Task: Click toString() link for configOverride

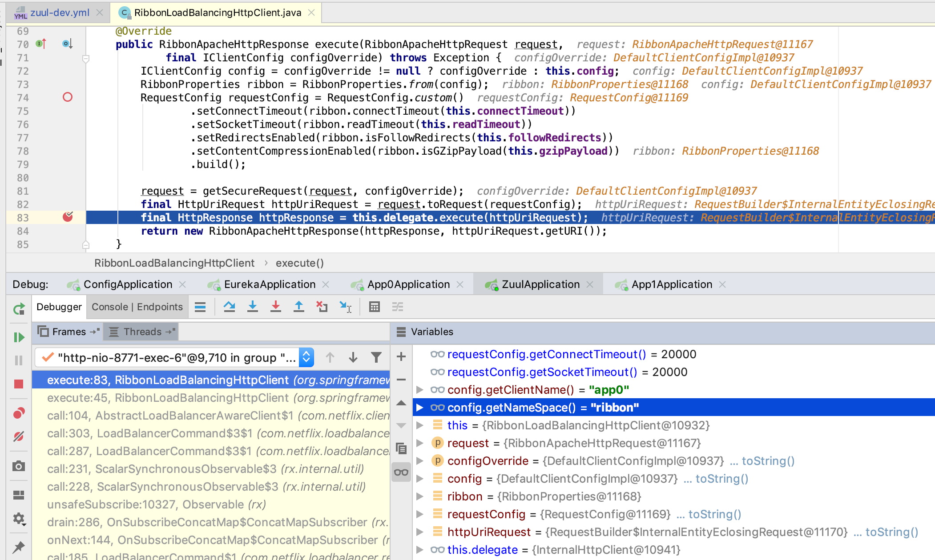Action: [768, 461]
